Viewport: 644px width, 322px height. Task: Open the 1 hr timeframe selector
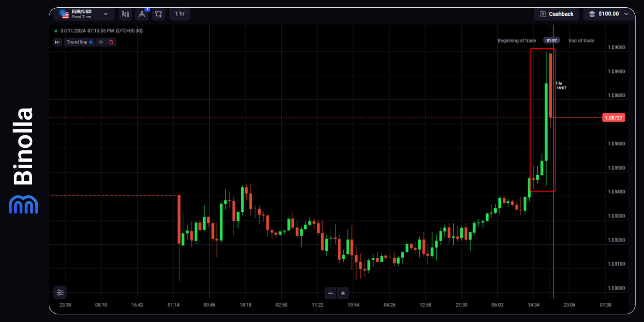pyautogui.click(x=180, y=14)
